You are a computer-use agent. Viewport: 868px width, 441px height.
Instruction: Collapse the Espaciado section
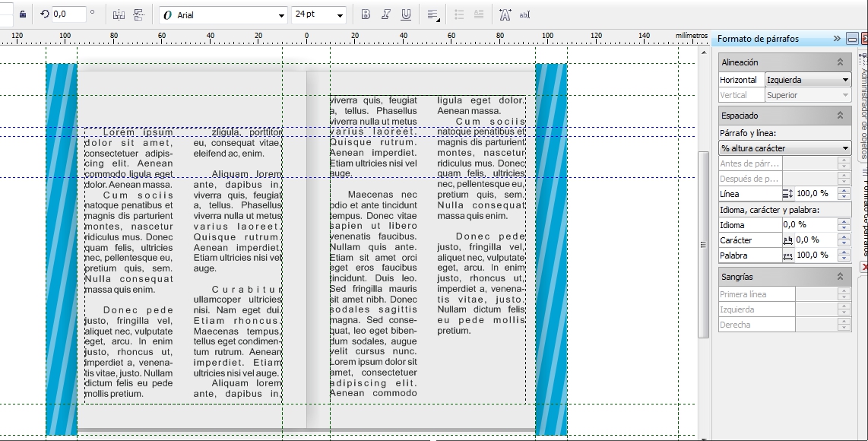coord(840,116)
